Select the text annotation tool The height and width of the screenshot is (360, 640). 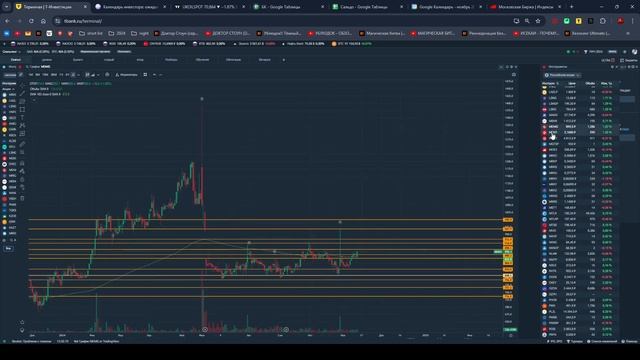pyautogui.click(x=22, y=118)
